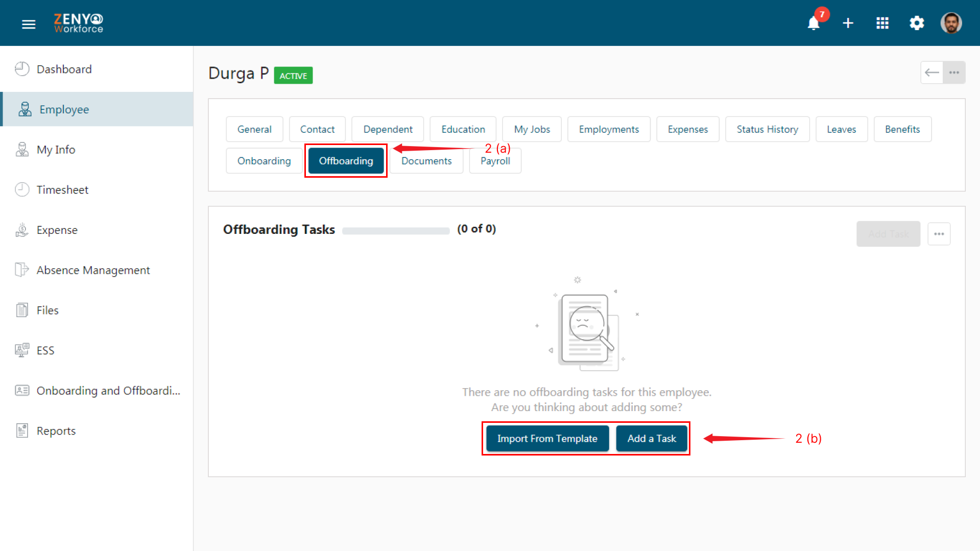
Task: Switch to the Contact tab
Action: point(317,129)
